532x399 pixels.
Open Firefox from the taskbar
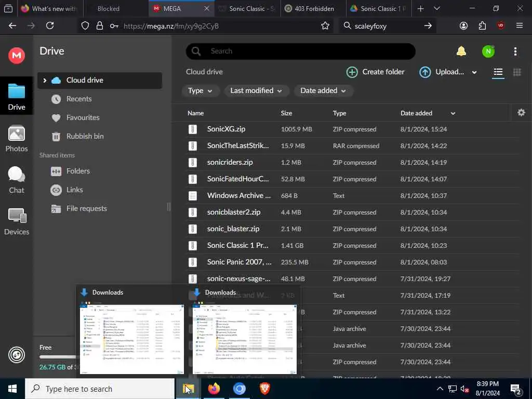coord(214,389)
